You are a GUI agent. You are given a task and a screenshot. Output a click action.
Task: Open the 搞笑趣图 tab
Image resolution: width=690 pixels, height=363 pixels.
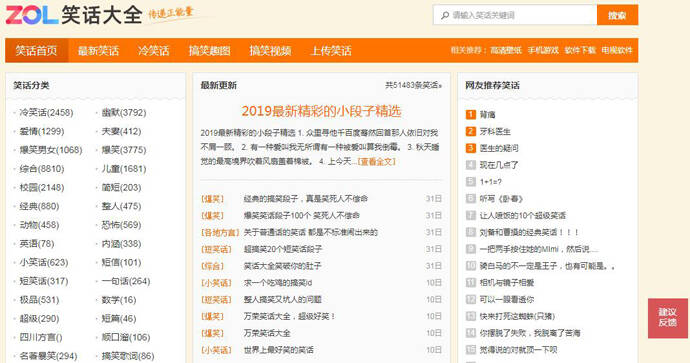(x=209, y=51)
